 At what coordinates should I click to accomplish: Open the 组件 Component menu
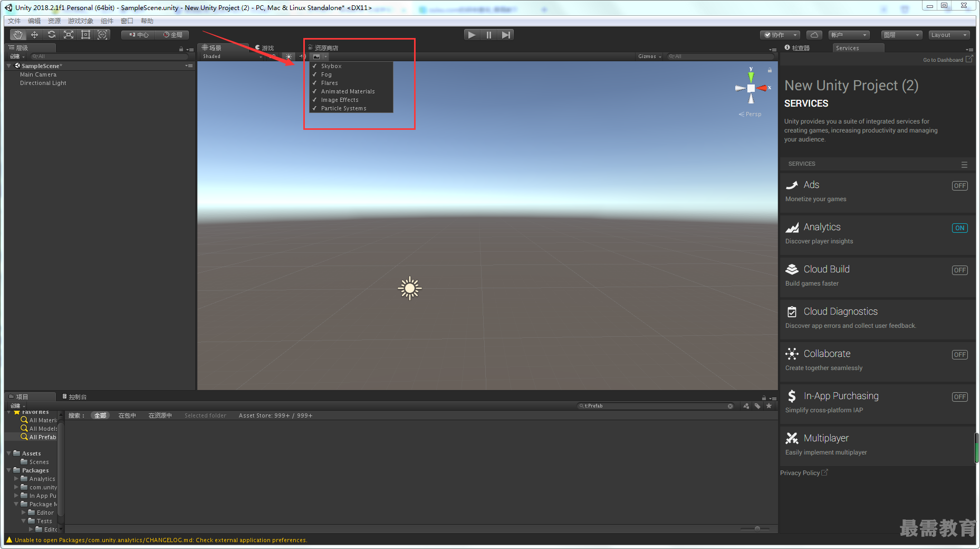(107, 21)
